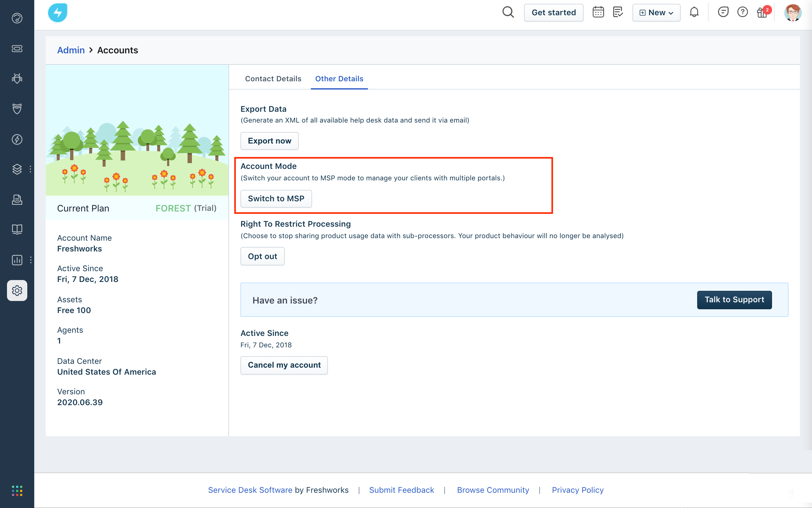Click the Agents count value 1

(59, 341)
